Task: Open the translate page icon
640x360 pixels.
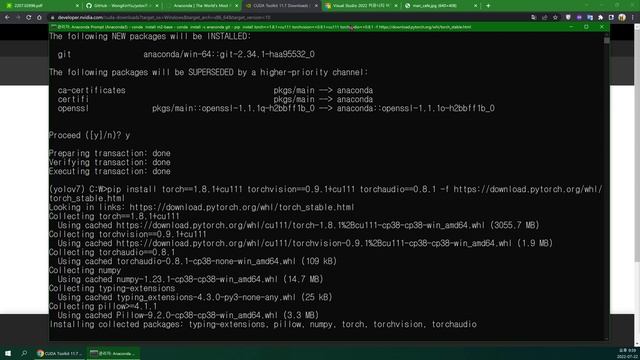Action: (534, 18)
